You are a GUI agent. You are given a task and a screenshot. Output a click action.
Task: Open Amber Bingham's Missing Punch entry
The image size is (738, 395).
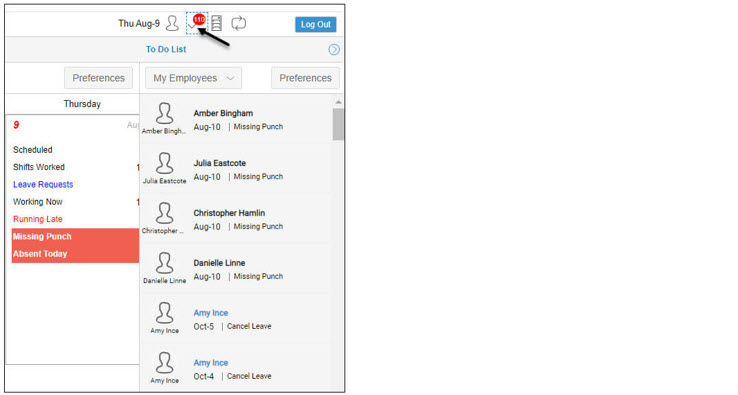pyautogui.click(x=236, y=120)
